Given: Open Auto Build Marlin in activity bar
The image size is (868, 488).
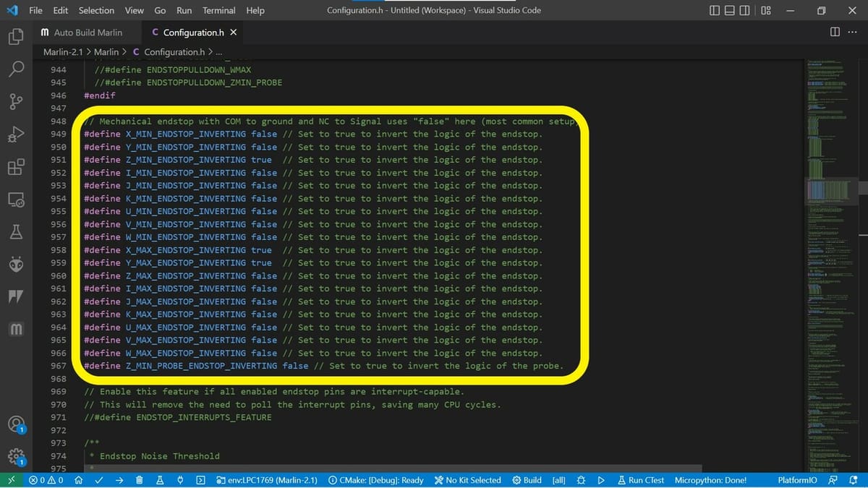Looking at the screenshot, I should click(x=16, y=330).
